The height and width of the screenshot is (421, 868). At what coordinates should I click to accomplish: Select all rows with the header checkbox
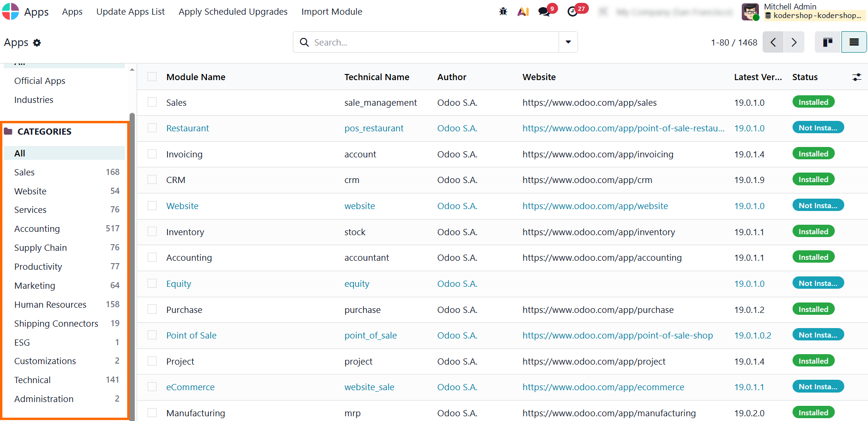point(152,77)
